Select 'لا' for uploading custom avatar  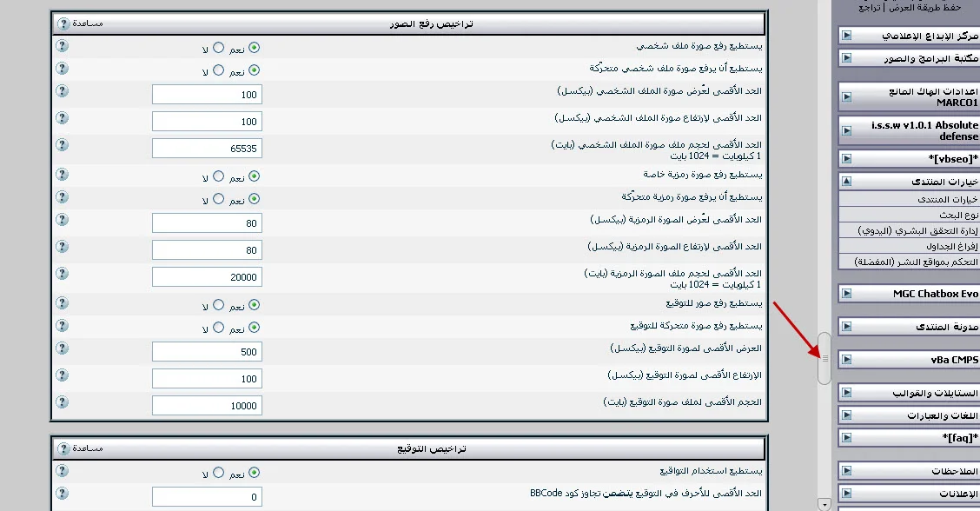[x=218, y=176]
